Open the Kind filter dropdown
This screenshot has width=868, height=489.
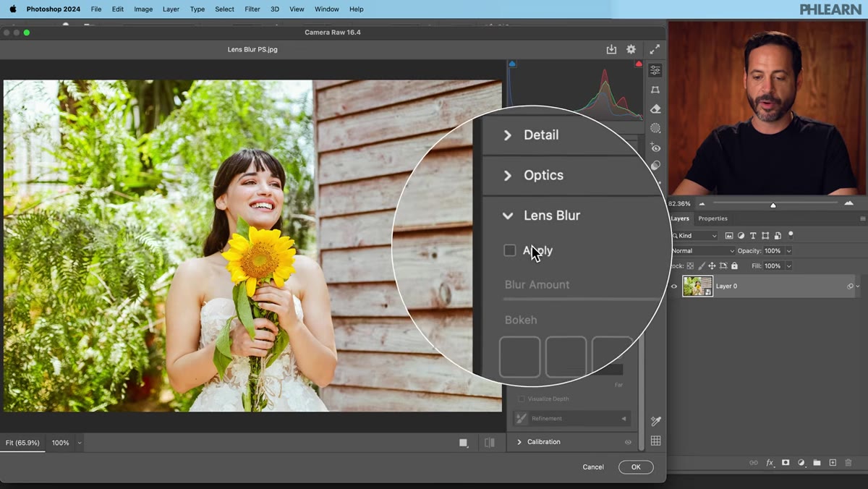(695, 236)
